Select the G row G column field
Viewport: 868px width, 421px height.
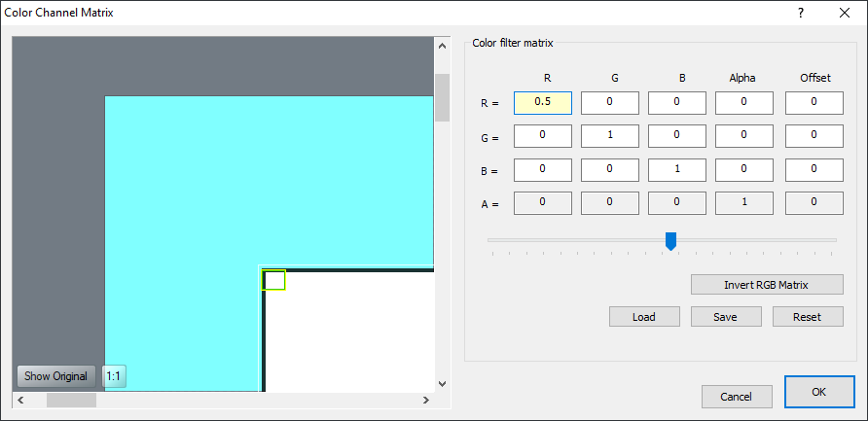point(610,136)
